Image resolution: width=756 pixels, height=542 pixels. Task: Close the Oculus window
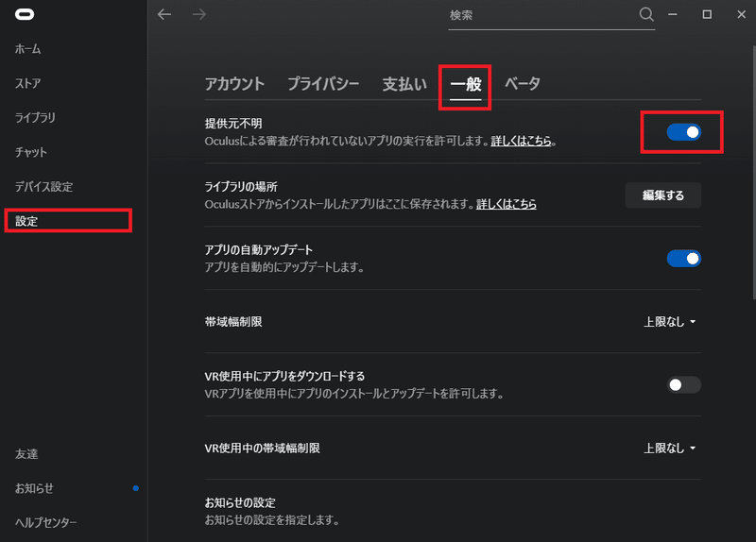coord(742,14)
